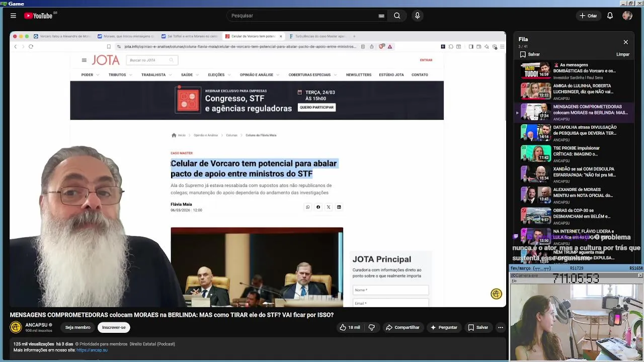The height and width of the screenshot is (362, 644).
Task: In video browser, open Moraes, que trocou mensagens tab
Action: point(126,36)
